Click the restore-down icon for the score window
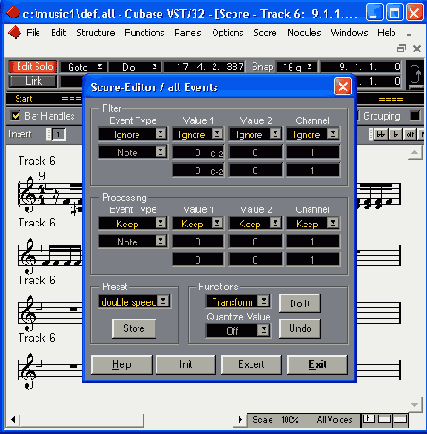Screen dimensions: 427x434 [401, 49]
